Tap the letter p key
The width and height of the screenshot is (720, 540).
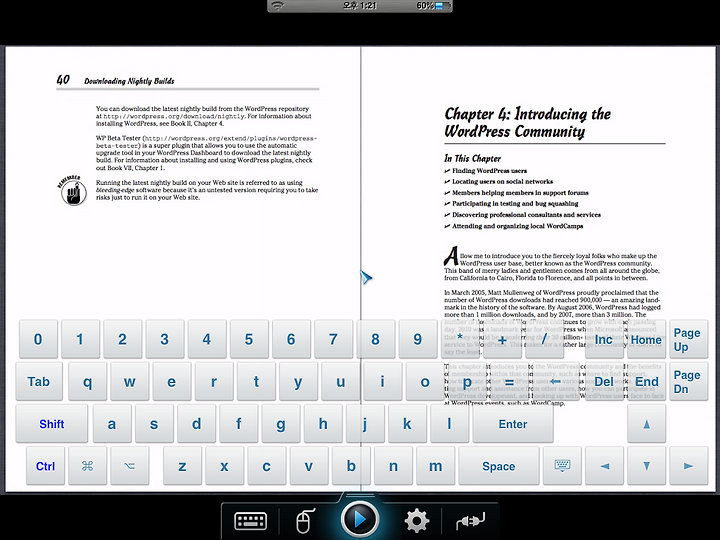point(467,382)
